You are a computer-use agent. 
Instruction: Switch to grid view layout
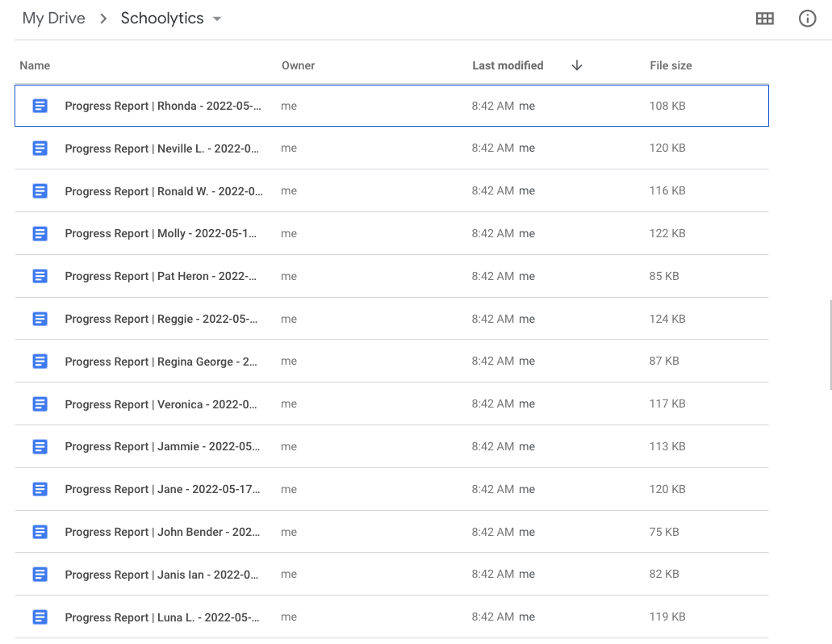coord(764,19)
